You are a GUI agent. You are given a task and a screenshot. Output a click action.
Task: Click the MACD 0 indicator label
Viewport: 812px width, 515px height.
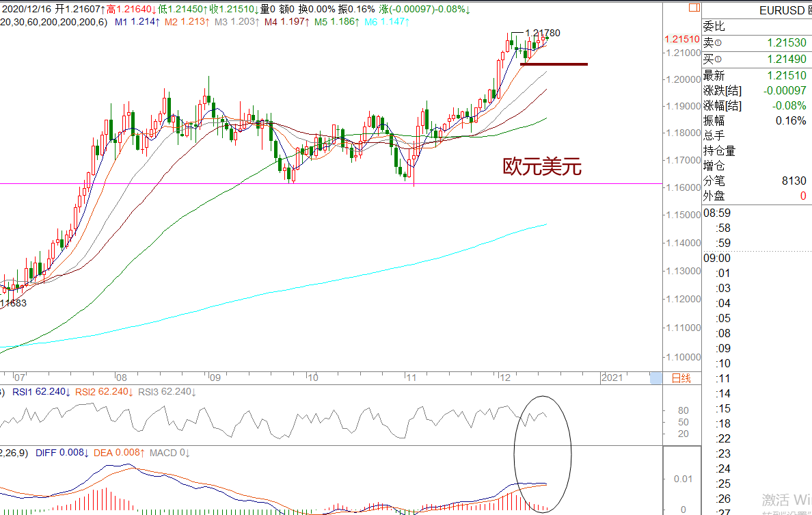coord(170,453)
